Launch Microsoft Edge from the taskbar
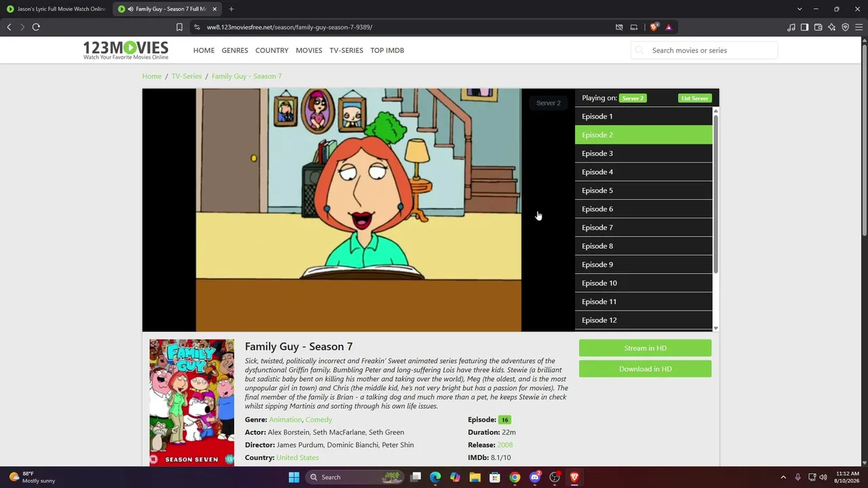Viewport: 868px width, 488px height. [x=435, y=477]
